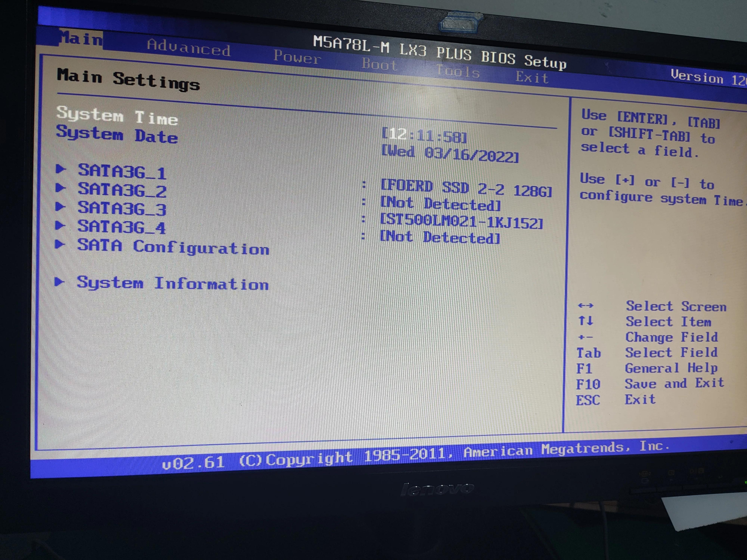This screenshot has height=560, width=747.
Task: Click the up-down arrows key icon
Action: click(x=586, y=320)
